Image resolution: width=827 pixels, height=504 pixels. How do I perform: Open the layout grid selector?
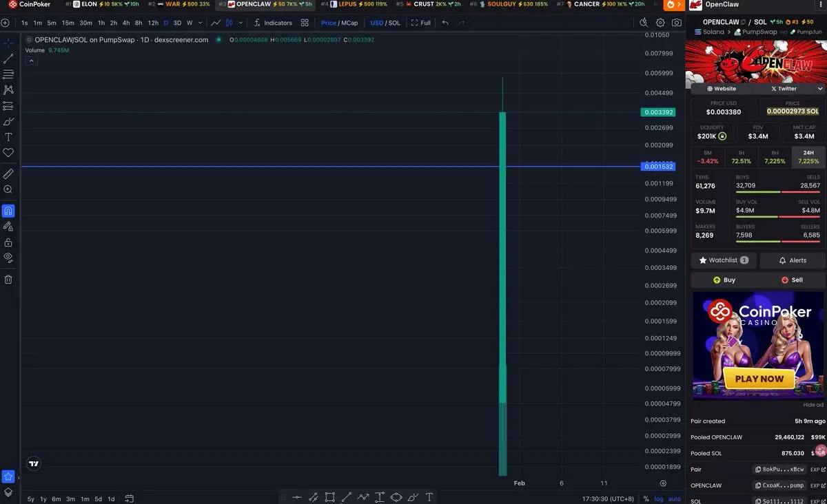pos(305,23)
